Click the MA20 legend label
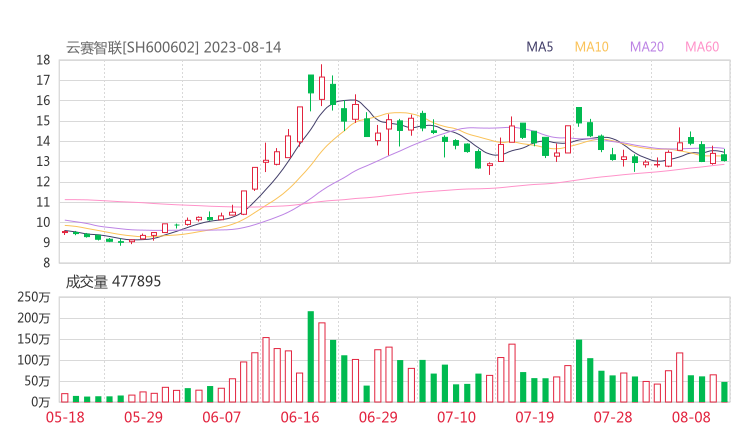Viewport: 740px width, 440px height. (x=647, y=47)
